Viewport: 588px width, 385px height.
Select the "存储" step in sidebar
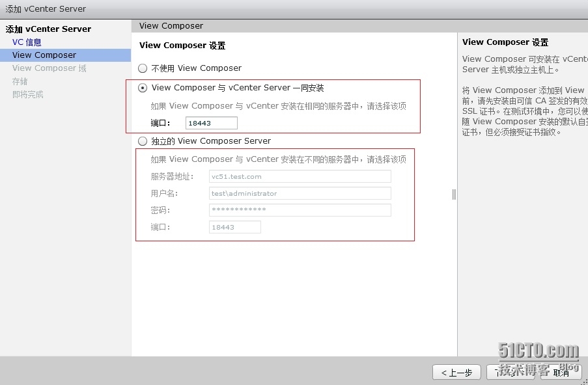pos(20,81)
